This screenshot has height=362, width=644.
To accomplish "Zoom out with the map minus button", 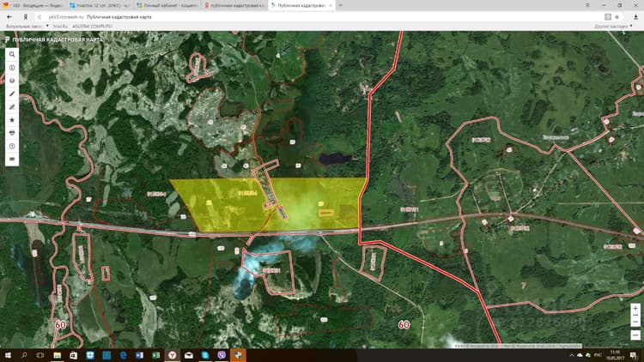I will 635,335.
